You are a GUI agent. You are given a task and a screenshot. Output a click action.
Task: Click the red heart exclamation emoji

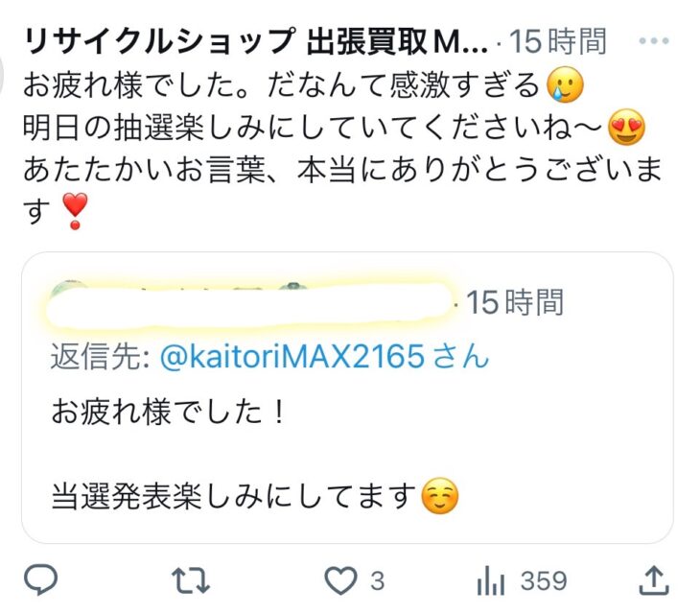pos(75,211)
